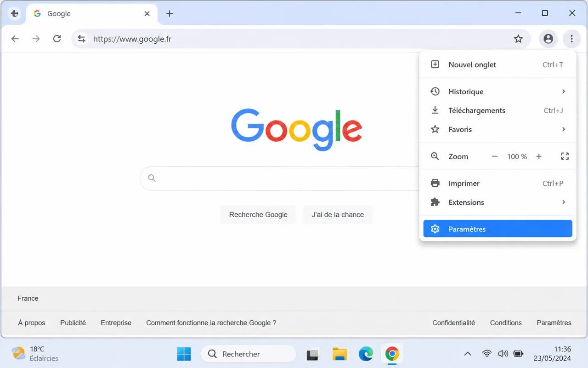Enter full screen mode icon

(x=565, y=156)
